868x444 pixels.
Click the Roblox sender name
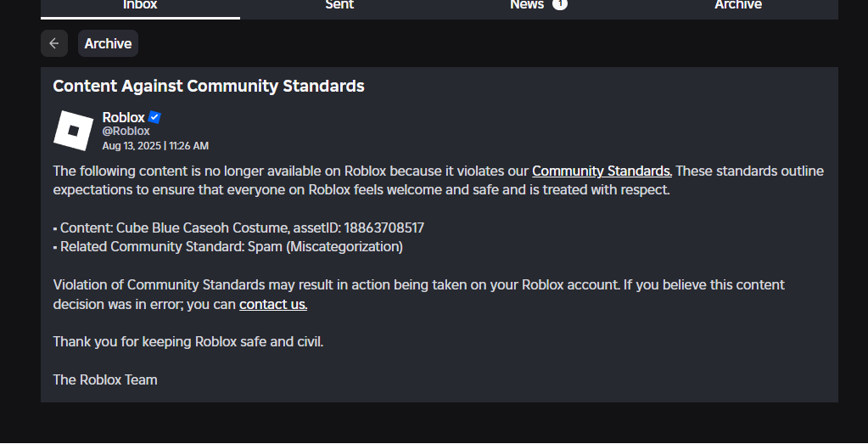124,117
